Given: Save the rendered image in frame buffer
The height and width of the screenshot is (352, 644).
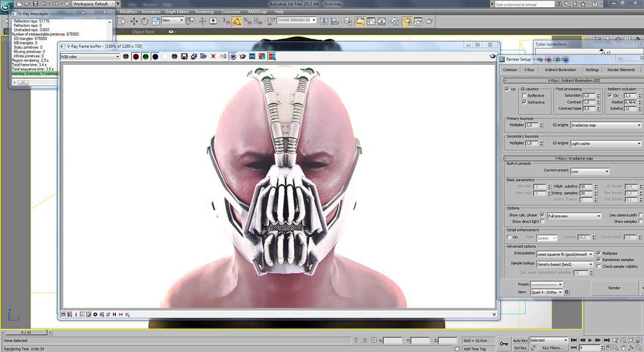Looking at the screenshot, I should [184, 56].
